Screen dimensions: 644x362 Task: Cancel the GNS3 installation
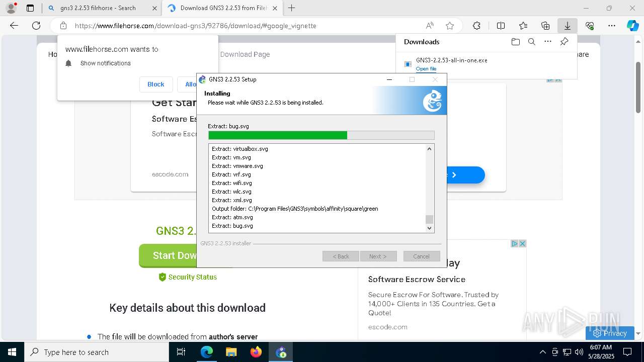click(421, 256)
